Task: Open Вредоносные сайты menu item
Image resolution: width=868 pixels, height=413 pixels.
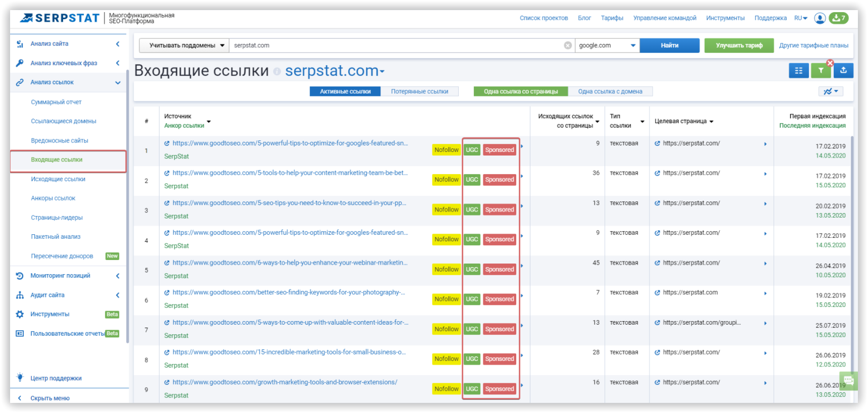Action: point(60,141)
